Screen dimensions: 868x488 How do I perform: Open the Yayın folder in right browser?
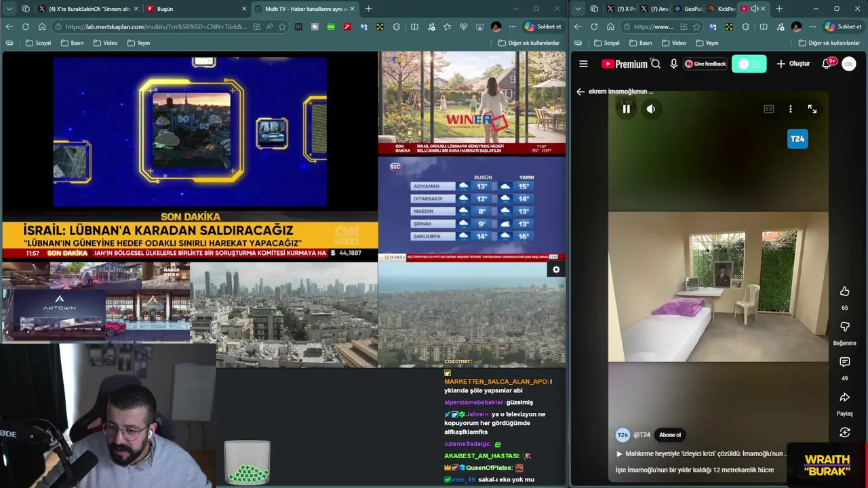tap(707, 43)
